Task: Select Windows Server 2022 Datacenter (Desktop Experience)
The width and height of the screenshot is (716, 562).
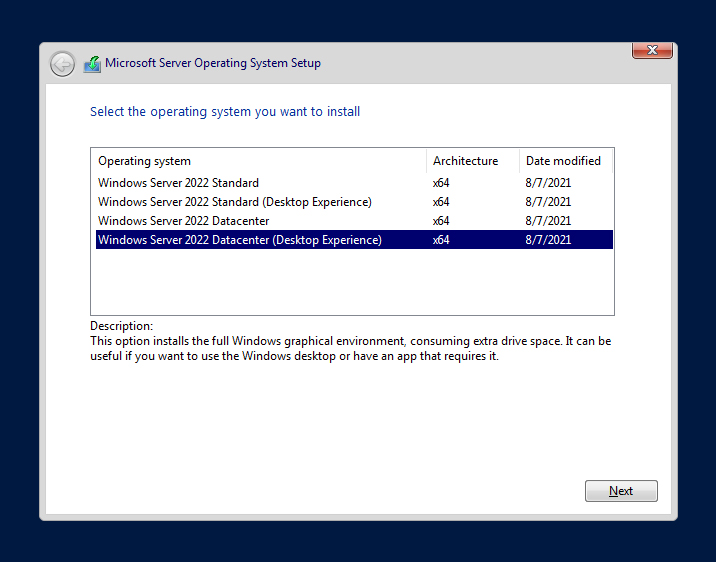Action: 354,240
